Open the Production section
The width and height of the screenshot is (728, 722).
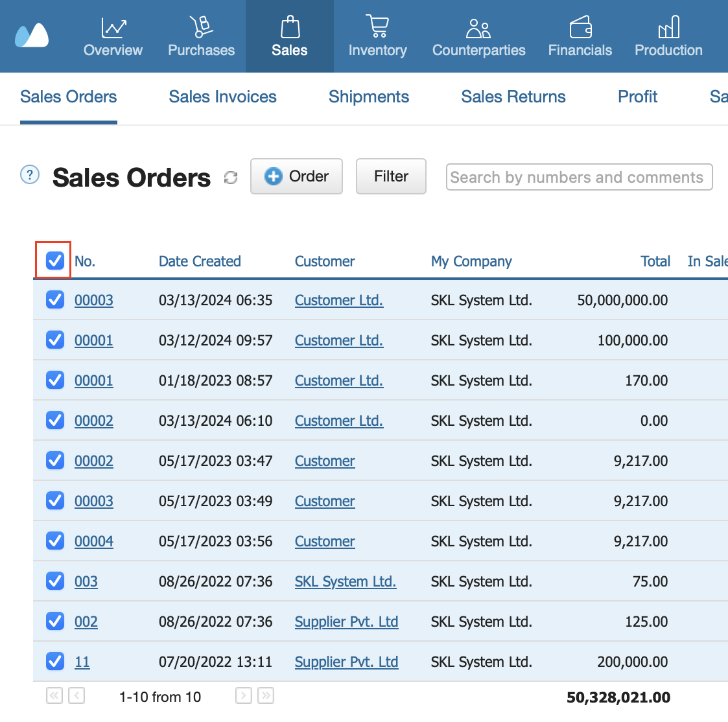pos(668,36)
